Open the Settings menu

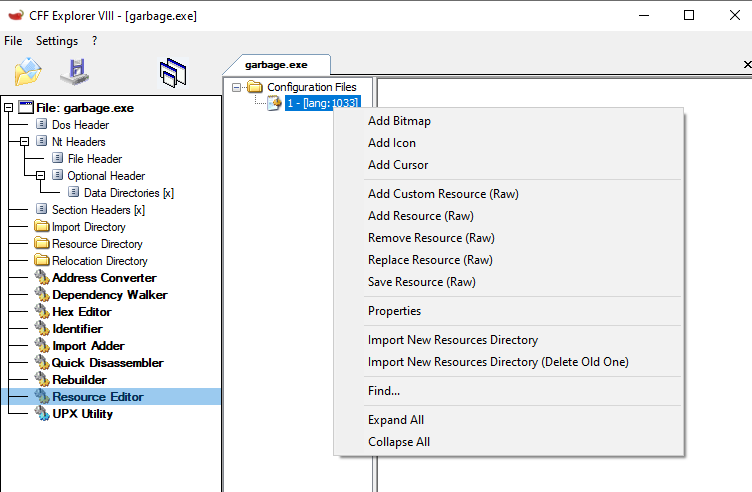(x=57, y=41)
